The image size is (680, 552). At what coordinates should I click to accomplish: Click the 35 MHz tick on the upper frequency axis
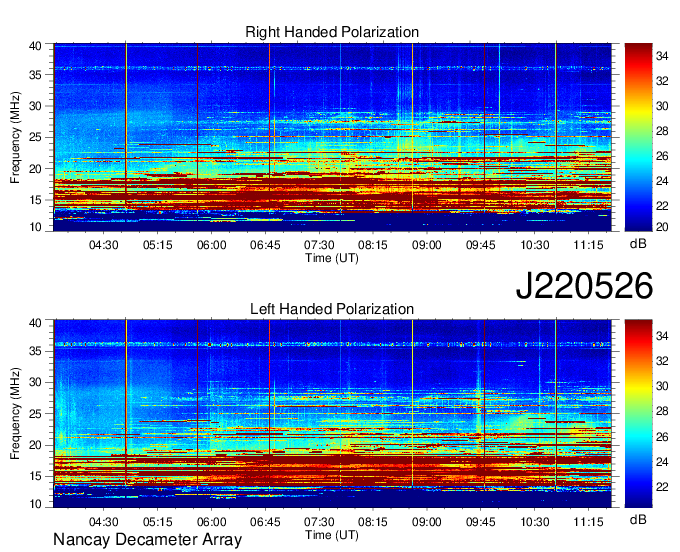pyautogui.click(x=36, y=75)
